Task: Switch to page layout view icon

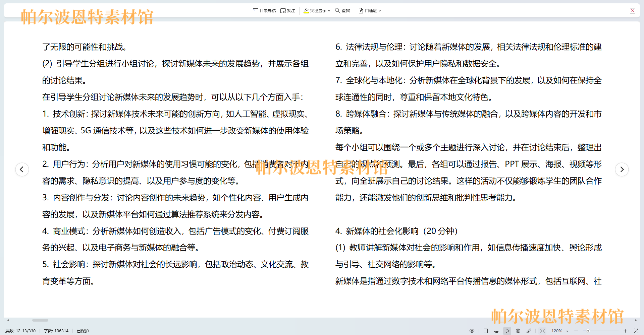Action: [485, 331]
